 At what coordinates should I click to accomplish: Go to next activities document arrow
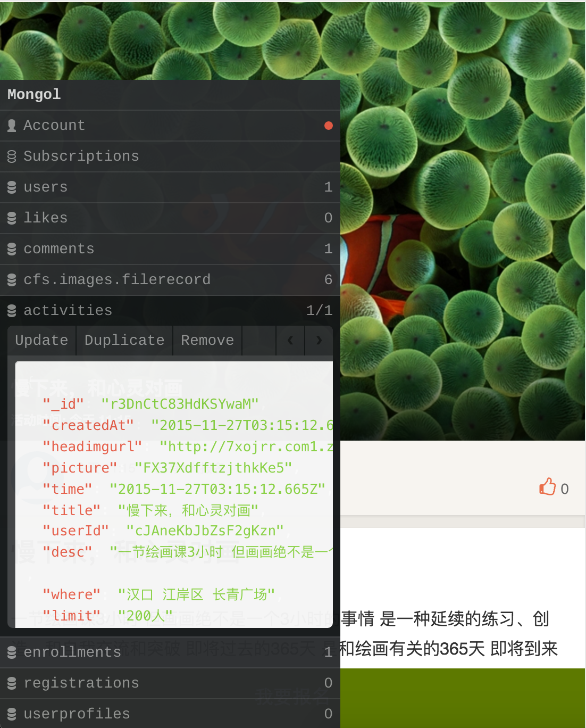pyautogui.click(x=319, y=341)
